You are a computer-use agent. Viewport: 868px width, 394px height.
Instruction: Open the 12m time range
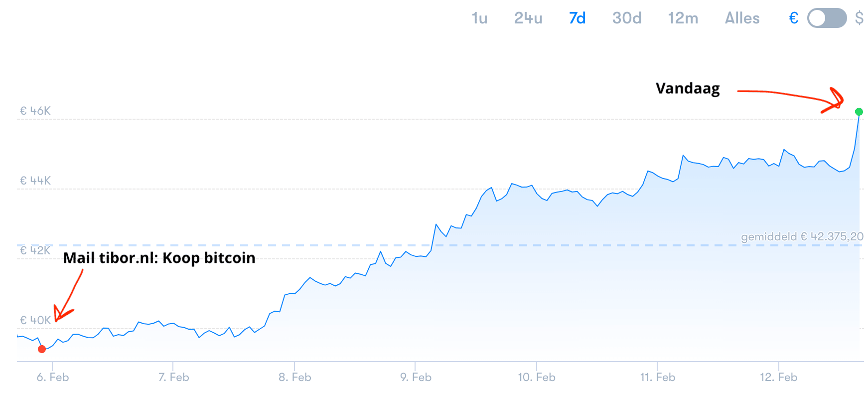(683, 18)
